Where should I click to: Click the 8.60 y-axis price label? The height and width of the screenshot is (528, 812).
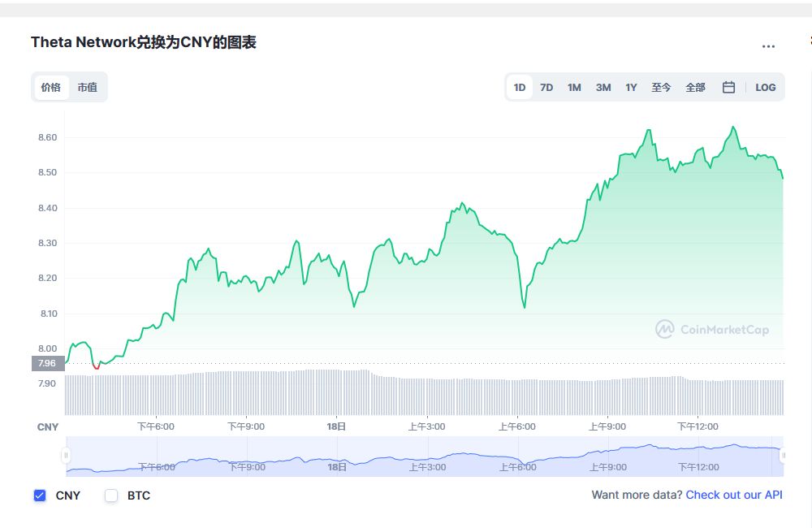pos(48,137)
